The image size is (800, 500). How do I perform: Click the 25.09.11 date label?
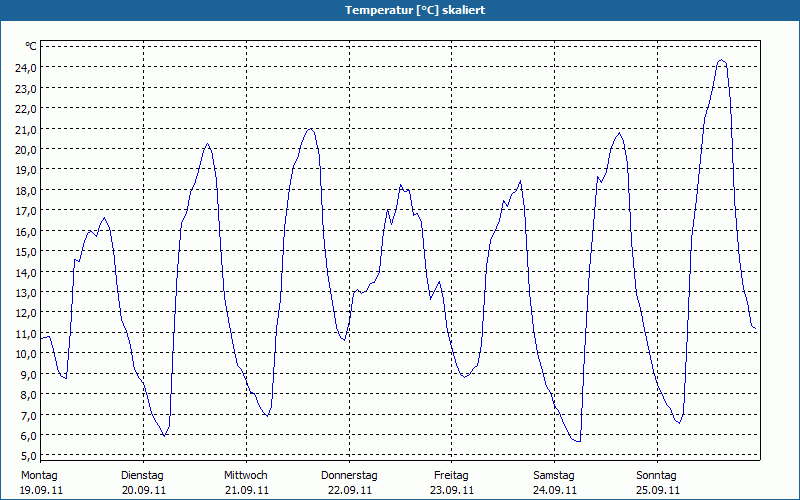[x=658, y=490]
